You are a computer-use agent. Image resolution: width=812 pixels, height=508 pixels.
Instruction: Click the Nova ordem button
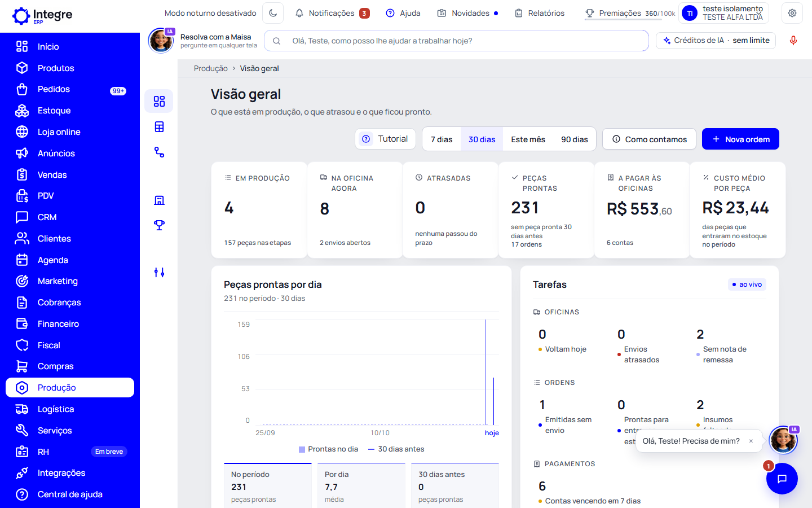[740, 139]
